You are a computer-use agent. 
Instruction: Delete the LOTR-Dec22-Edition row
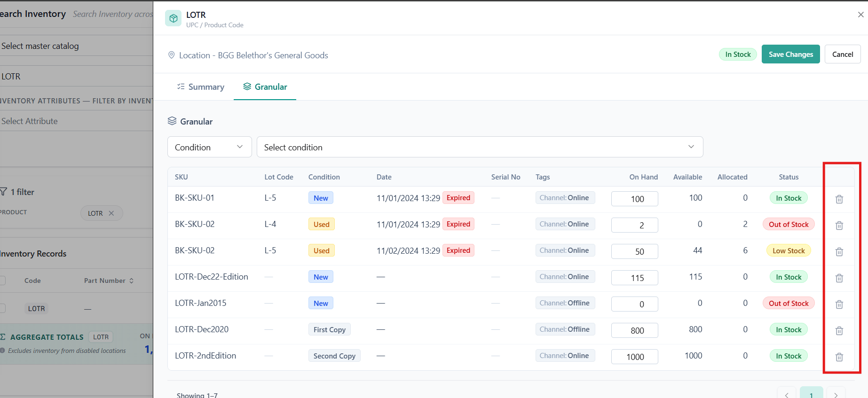click(839, 278)
